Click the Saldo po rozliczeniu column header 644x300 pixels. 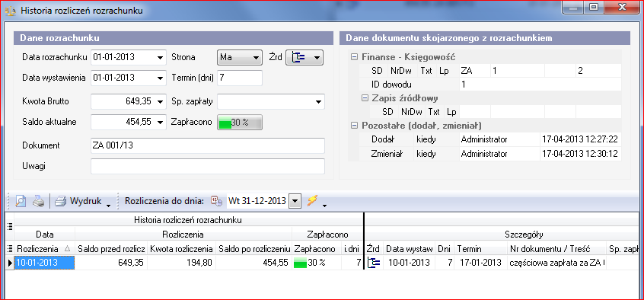click(253, 249)
